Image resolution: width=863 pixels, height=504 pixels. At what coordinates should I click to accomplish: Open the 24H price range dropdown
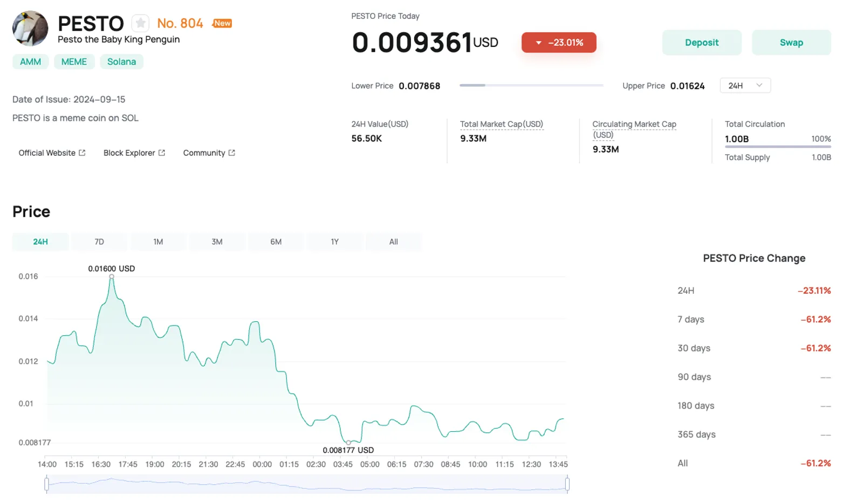pyautogui.click(x=745, y=86)
